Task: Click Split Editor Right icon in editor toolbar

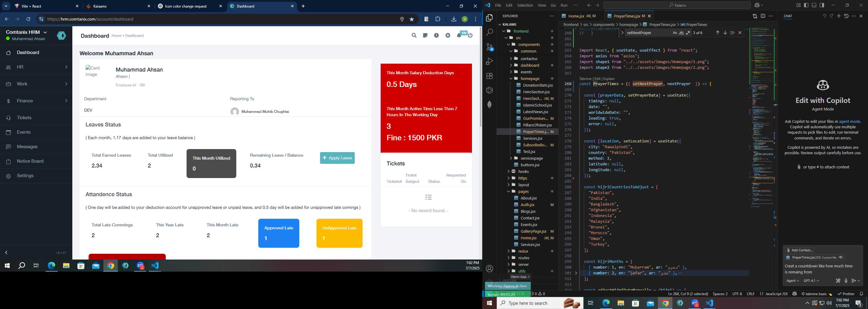Action: (763, 16)
